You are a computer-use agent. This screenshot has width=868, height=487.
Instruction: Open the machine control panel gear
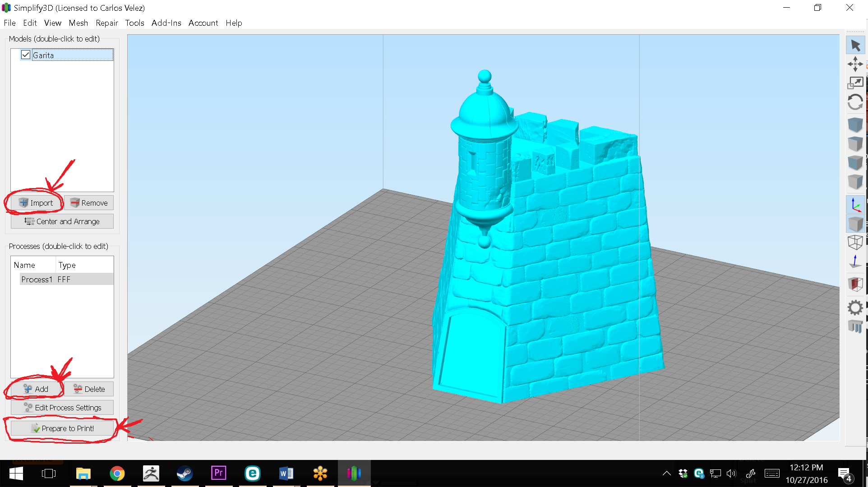tap(855, 308)
